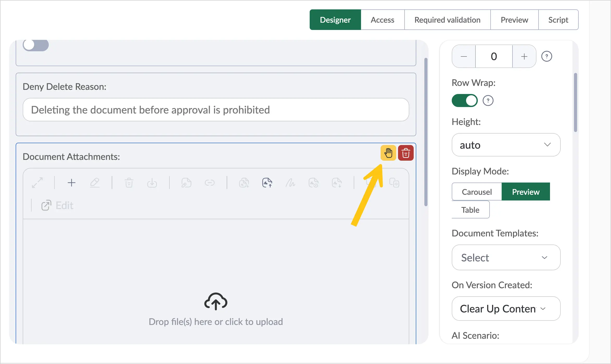
Task: Add a new attachment with the plus icon
Action: [71, 183]
